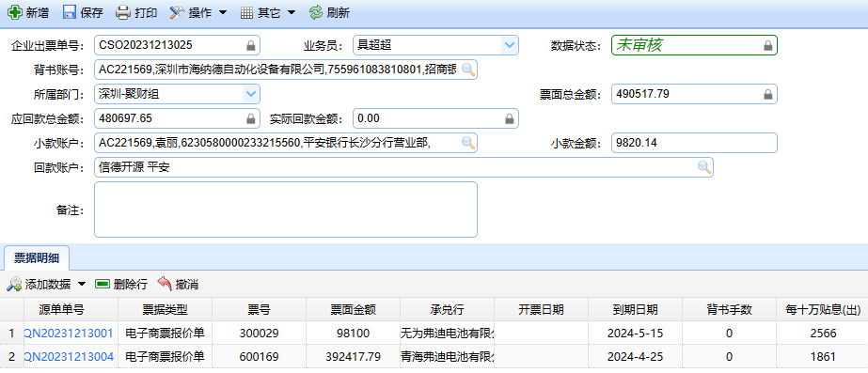
Task: Click the 打印 printer icon
Action: pos(123,13)
